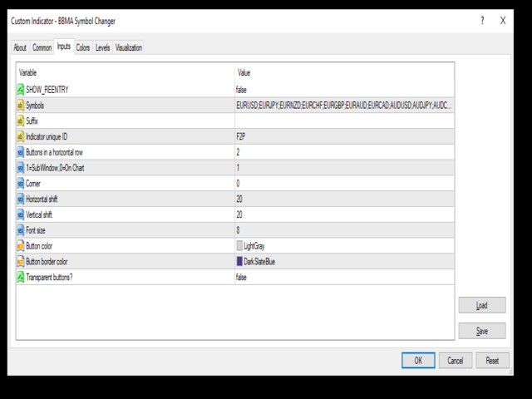
Task: Open the About tab
Action: 20,47
